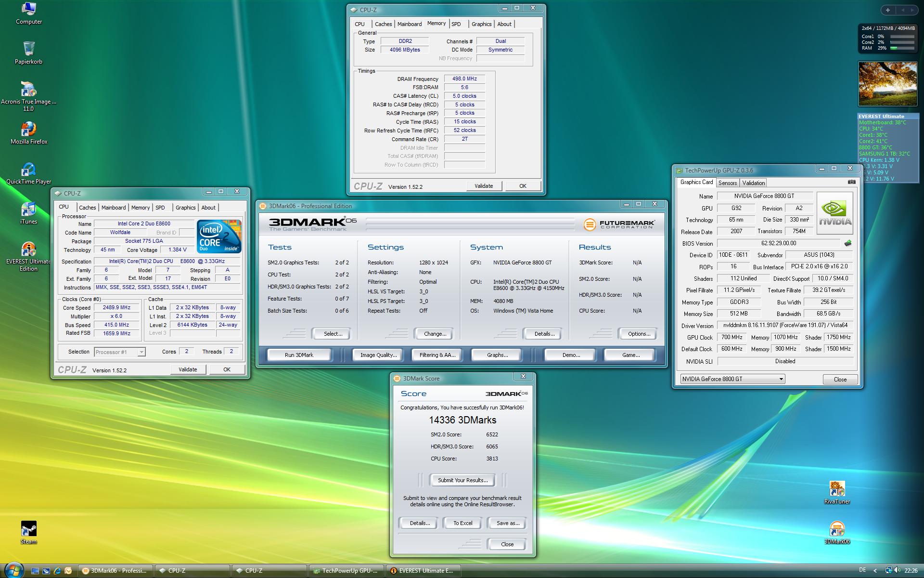924x578 pixels.
Task: Click the RAM usage bar in the CPU gadget
Action: [x=902, y=48]
